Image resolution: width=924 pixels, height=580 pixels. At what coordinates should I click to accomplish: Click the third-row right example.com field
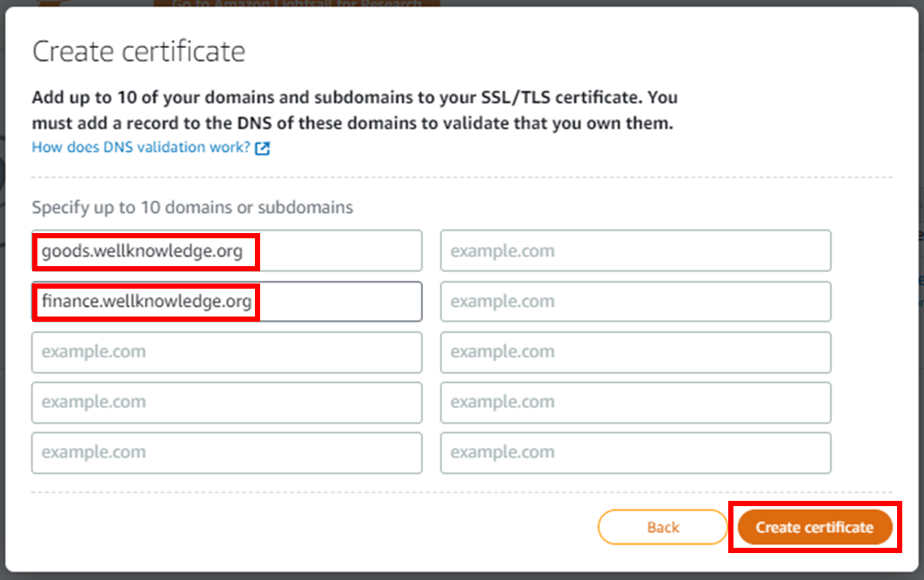[636, 352]
